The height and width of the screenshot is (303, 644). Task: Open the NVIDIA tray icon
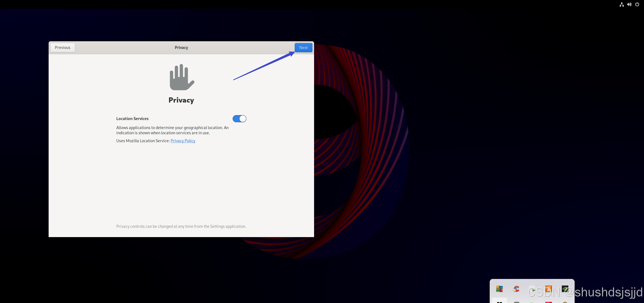point(565,289)
